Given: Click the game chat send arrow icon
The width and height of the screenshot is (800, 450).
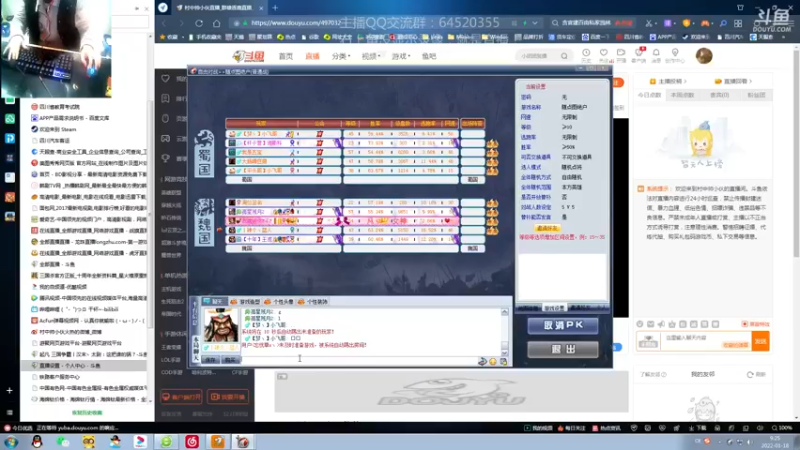Looking at the screenshot, I should point(482,361).
